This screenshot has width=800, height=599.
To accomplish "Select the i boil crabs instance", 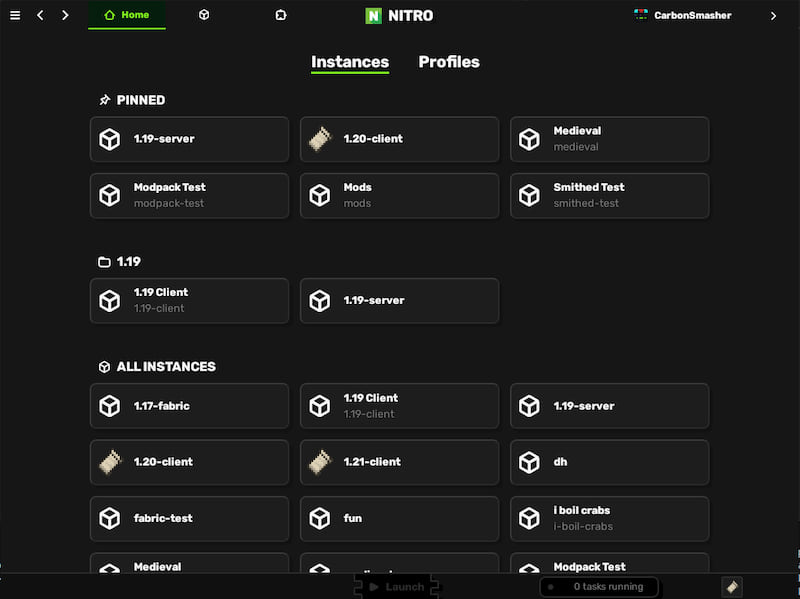I will click(x=609, y=518).
